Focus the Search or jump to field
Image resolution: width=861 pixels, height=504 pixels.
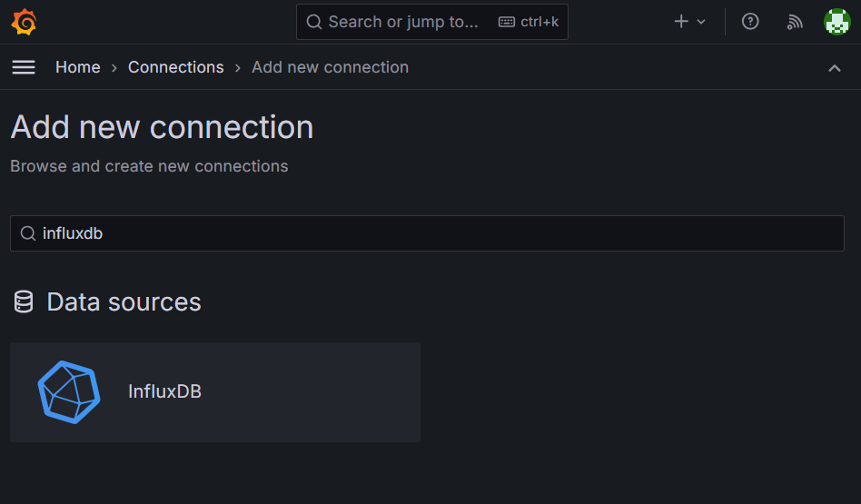[432, 22]
